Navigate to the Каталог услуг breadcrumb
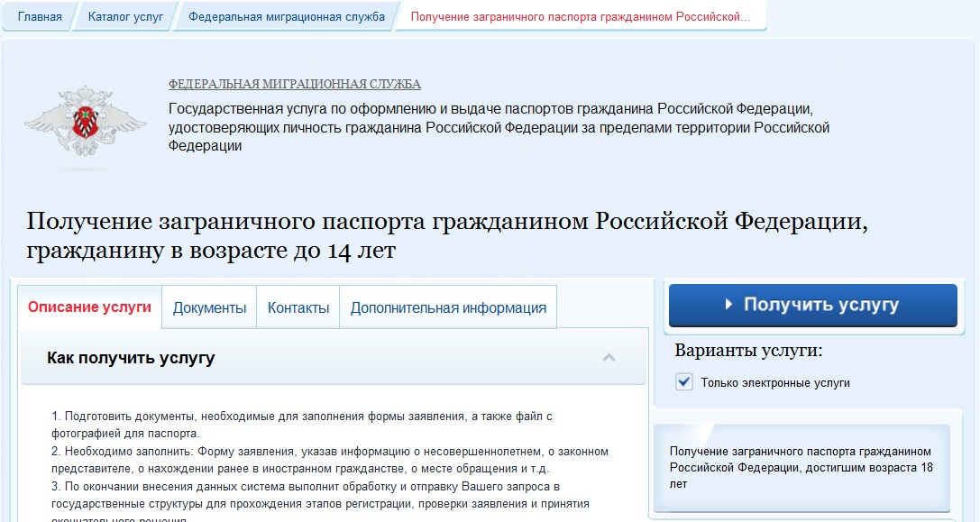The image size is (980, 522). coord(125,16)
